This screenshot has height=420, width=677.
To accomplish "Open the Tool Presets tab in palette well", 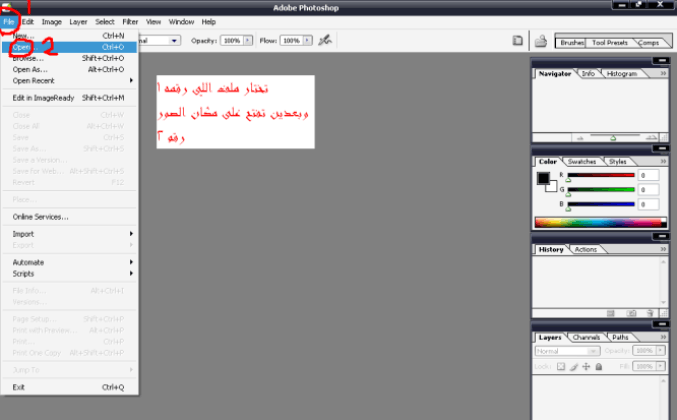I will [x=610, y=43].
